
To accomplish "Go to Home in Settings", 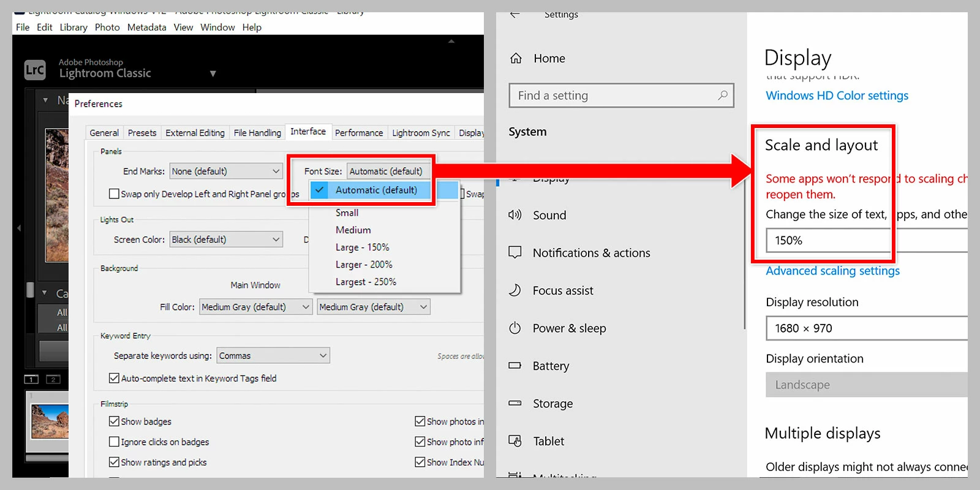I will coord(549,58).
